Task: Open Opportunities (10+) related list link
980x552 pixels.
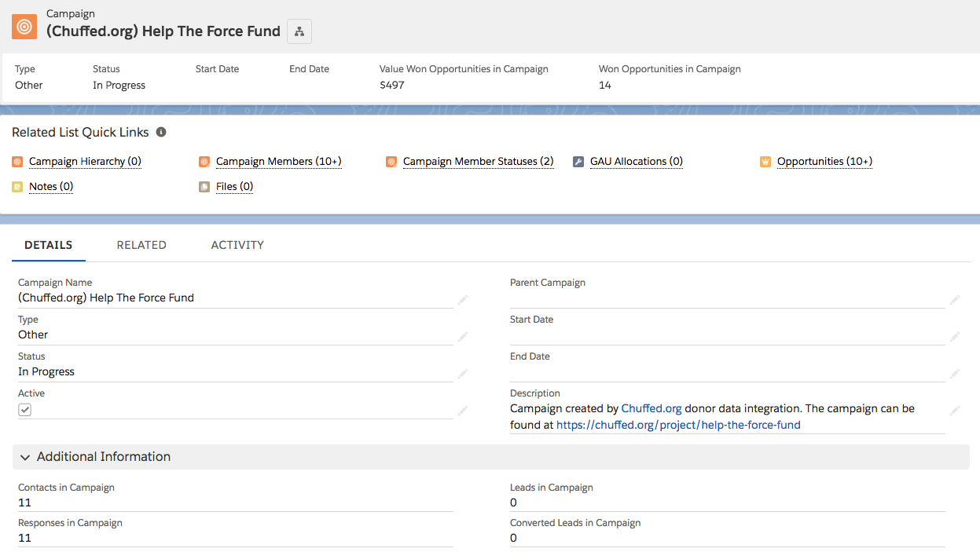Action: click(x=824, y=162)
